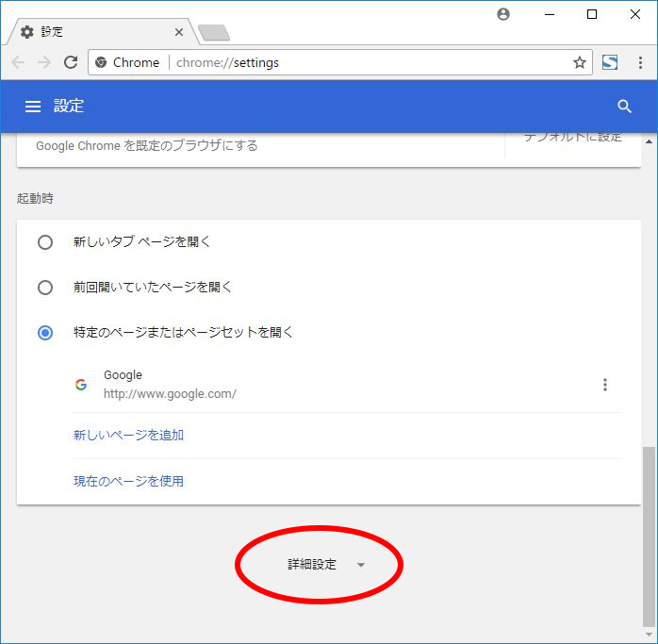Click the arrow next to 詳細設定
The width and height of the screenshot is (658, 644).
coord(360,565)
